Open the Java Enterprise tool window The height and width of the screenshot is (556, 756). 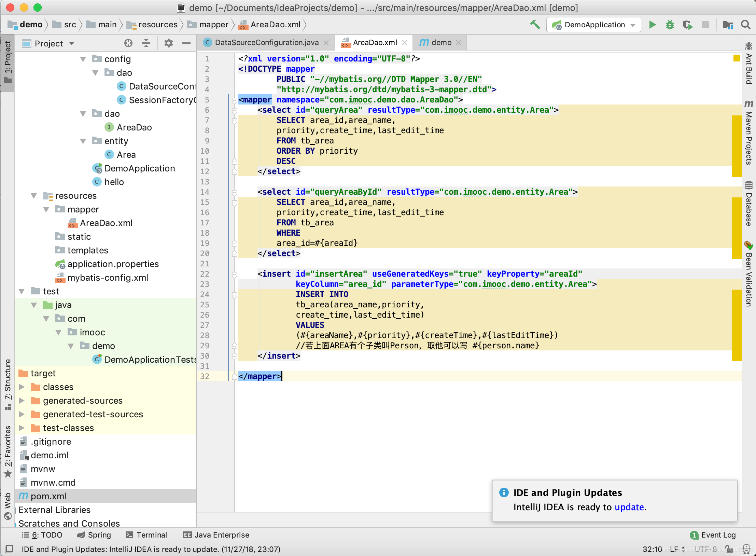click(x=216, y=535)
